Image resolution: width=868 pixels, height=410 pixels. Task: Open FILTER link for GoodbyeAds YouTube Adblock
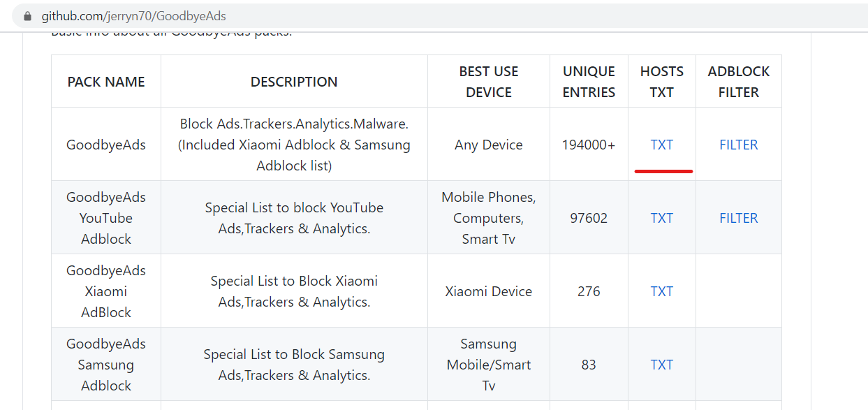point(738,218)
